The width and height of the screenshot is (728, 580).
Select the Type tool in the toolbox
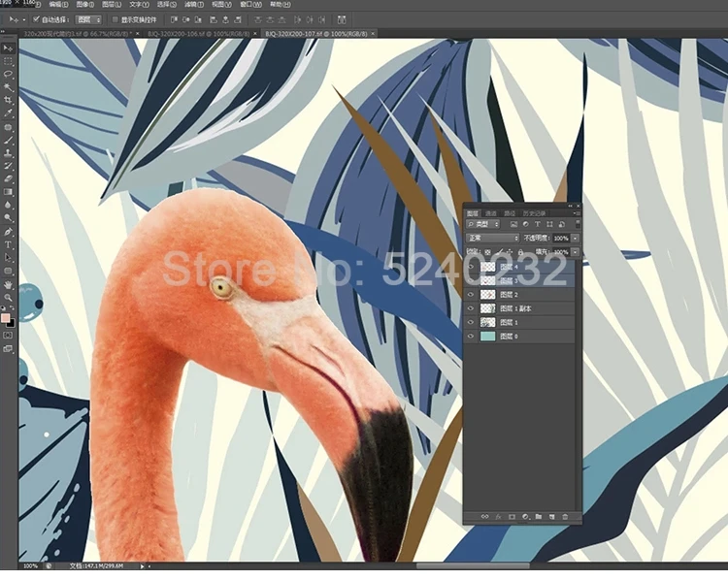[8, 245]
